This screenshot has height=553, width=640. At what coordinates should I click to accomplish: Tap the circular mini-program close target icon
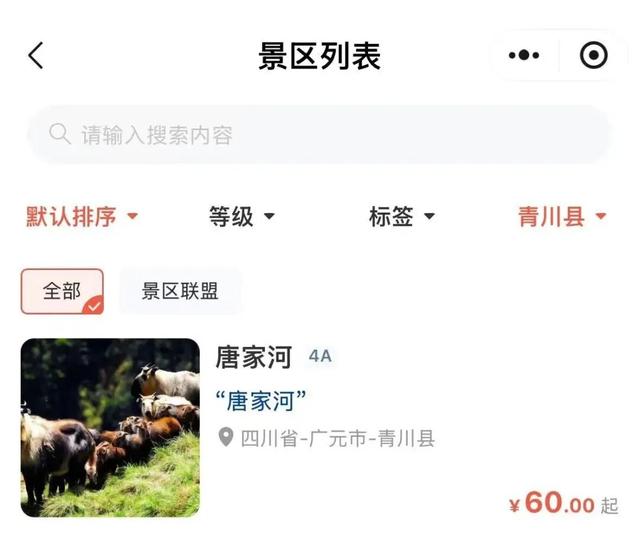[x=593, y=55]
